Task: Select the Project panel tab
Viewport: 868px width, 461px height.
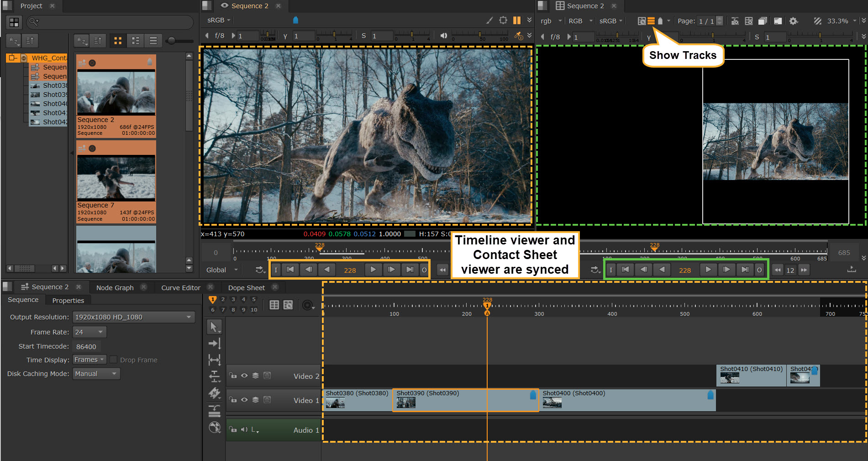Action: click(x=31, y=6)
